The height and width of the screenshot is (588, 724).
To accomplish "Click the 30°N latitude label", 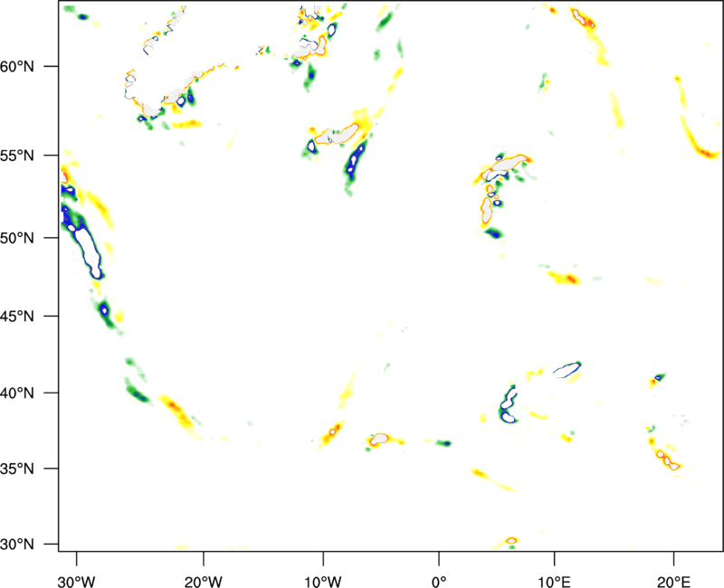I will [x=33, y=545].
